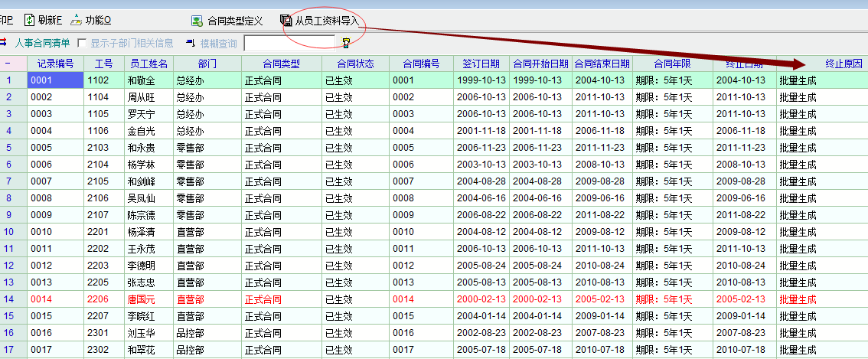Sort by 部门 column header
Viewport: 868px width, 359px height.
207,64
